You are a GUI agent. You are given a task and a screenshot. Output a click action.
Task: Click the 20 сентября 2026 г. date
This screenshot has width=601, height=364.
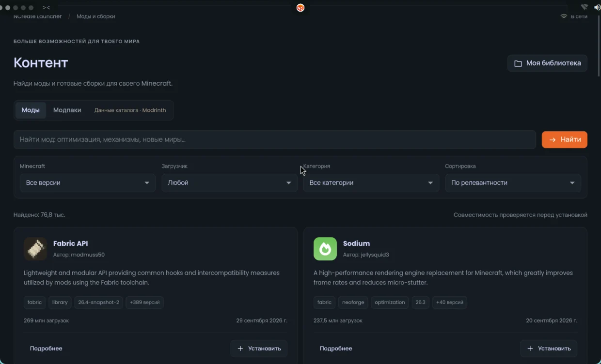[x=552, y=321]
